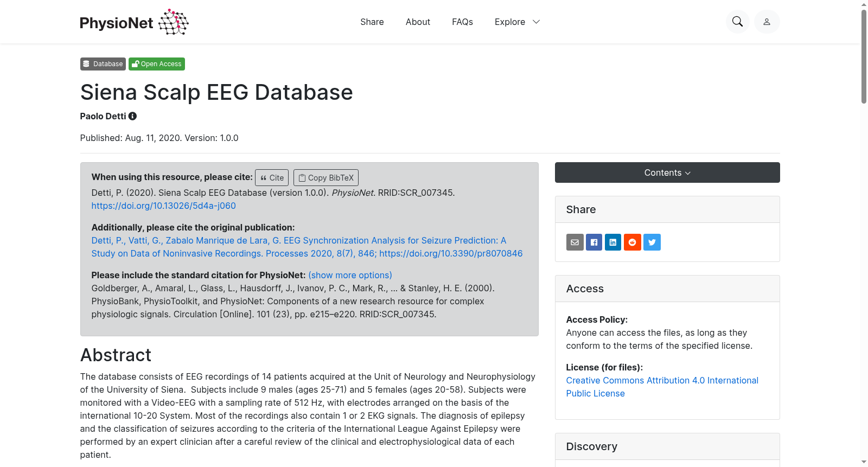The image size is (868, 467).
Task: Click the Share panel heading
Action: 581,209
